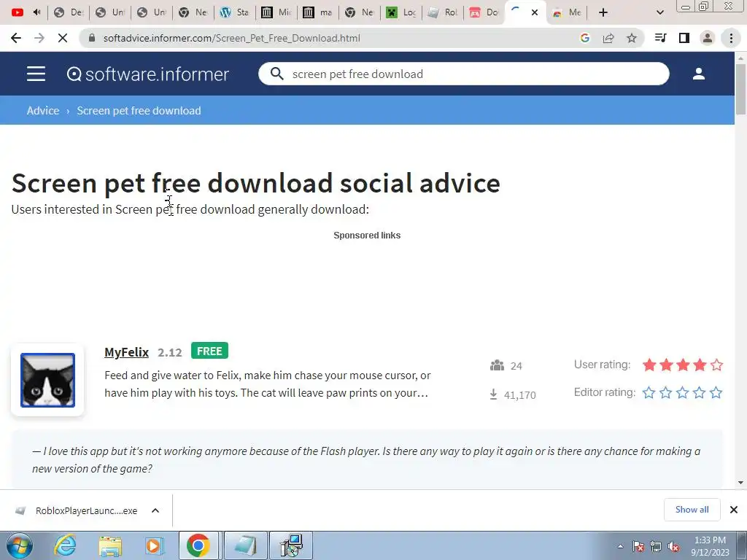The height and width of the screenshot is (560, 747).
Task: Go to software.informer home logo
Action: pyautogui.click(x=147, y=74)
